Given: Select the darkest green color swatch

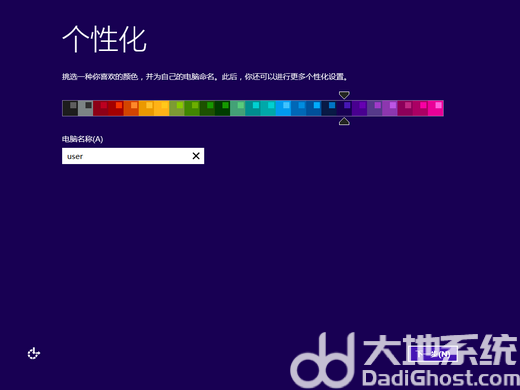Looking at the screenshot, I should click(223, 108).
